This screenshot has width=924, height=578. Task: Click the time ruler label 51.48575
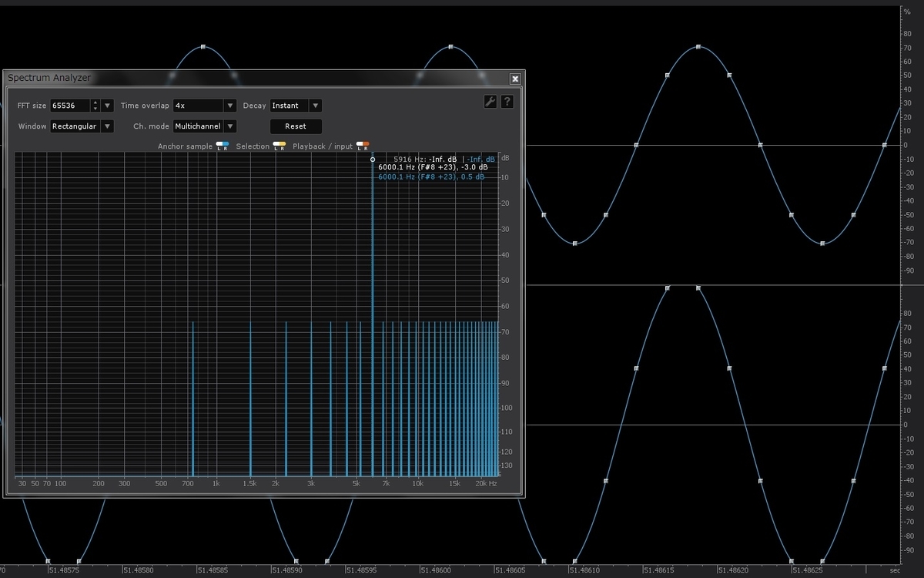coord(65,570)
